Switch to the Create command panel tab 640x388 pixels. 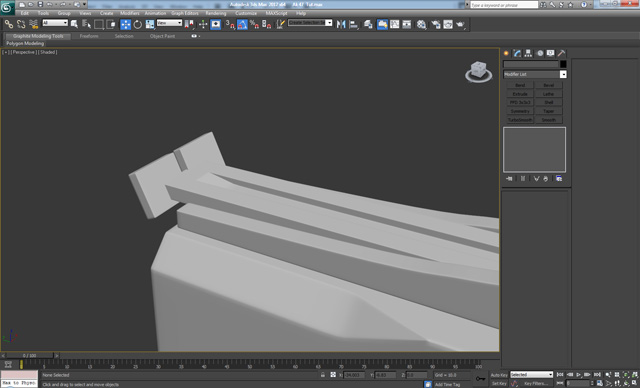point(507,53)
